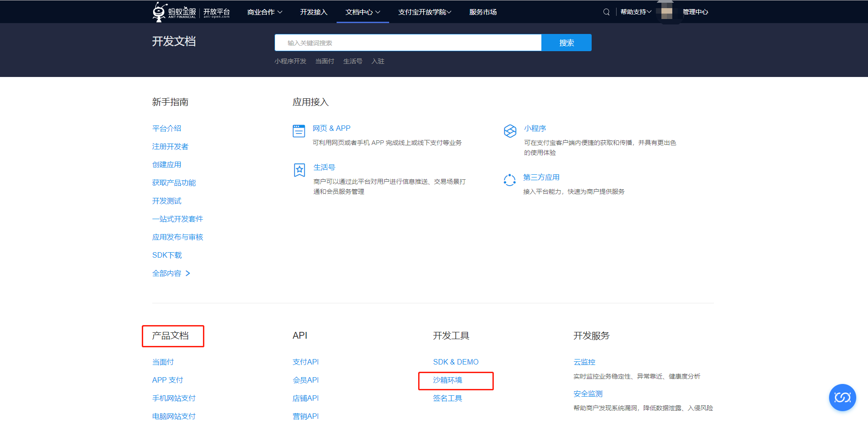Viewport: 868px width, 422px height.
Task: Click the API section heading
Action: pos(300,336)
